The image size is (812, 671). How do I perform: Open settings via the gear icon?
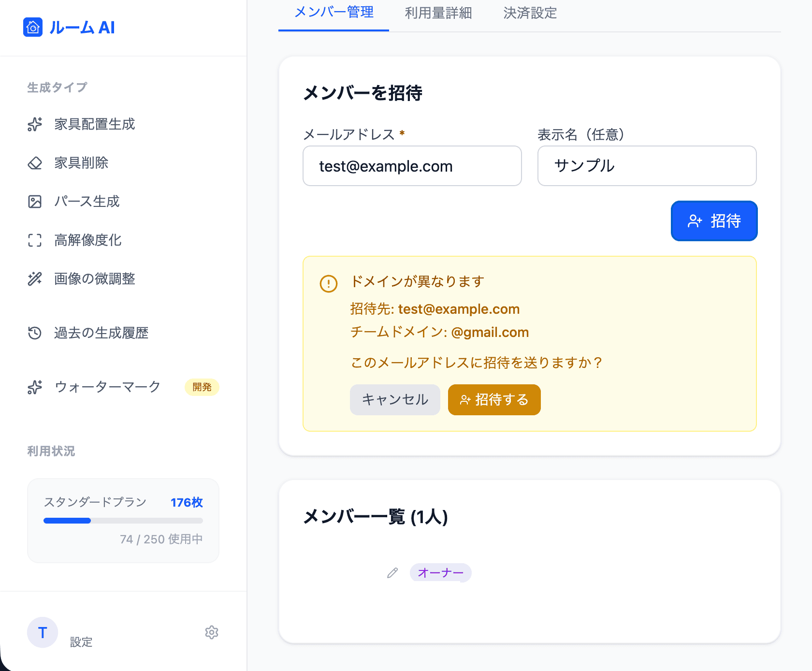point(212,632)
